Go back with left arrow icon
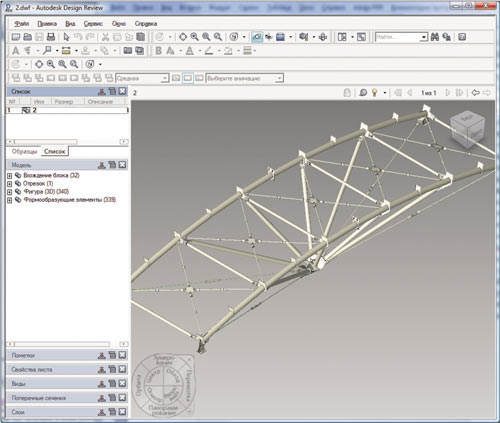 click(x=476, y=93)
